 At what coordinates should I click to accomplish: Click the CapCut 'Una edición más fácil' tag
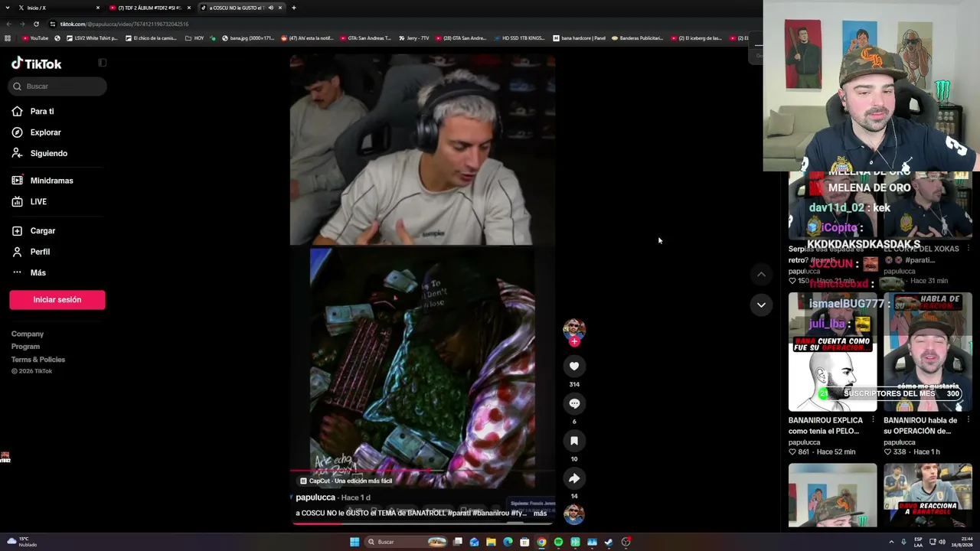(x=346, y=481)
